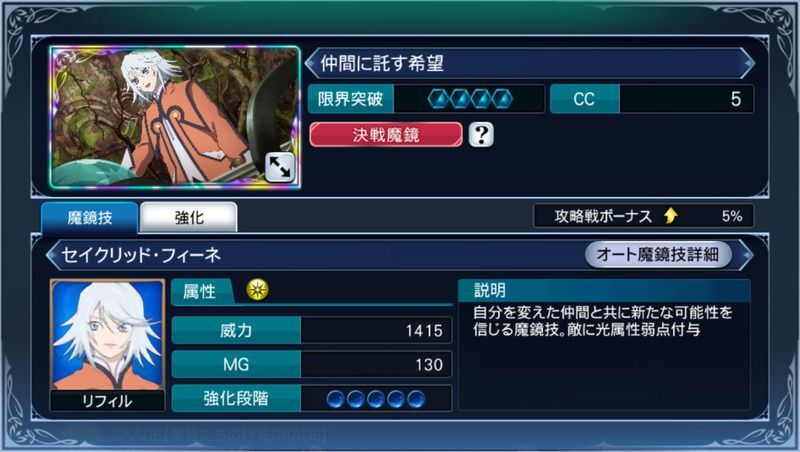Open the 決戦魔鏡 help question mark

coord(481,135)
